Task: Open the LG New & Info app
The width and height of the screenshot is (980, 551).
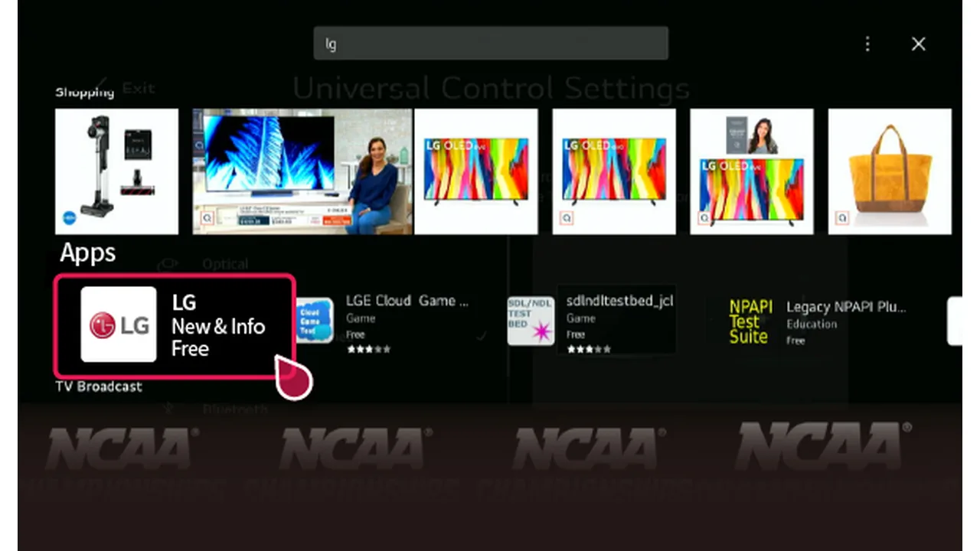Action: (175, 325)
